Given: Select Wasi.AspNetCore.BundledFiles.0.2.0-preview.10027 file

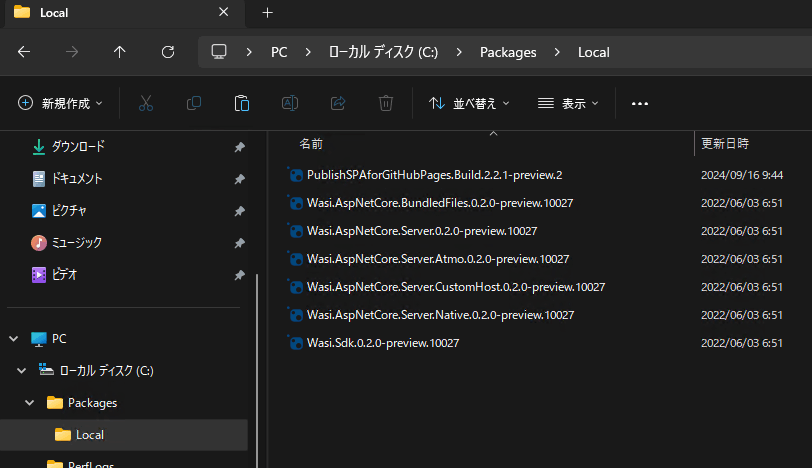Looking at the screenshot, I should pyautogui.click(x=440, y=203).
